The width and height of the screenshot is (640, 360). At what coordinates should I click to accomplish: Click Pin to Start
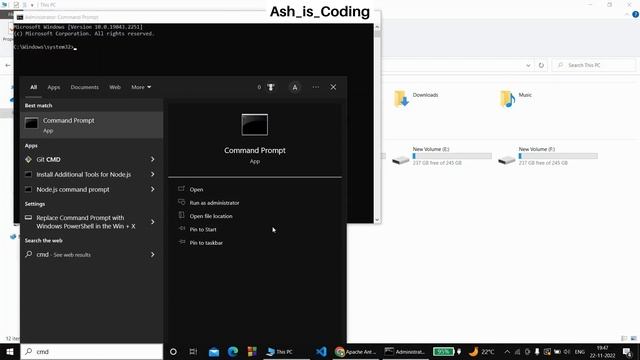click(x=203, y=229)
